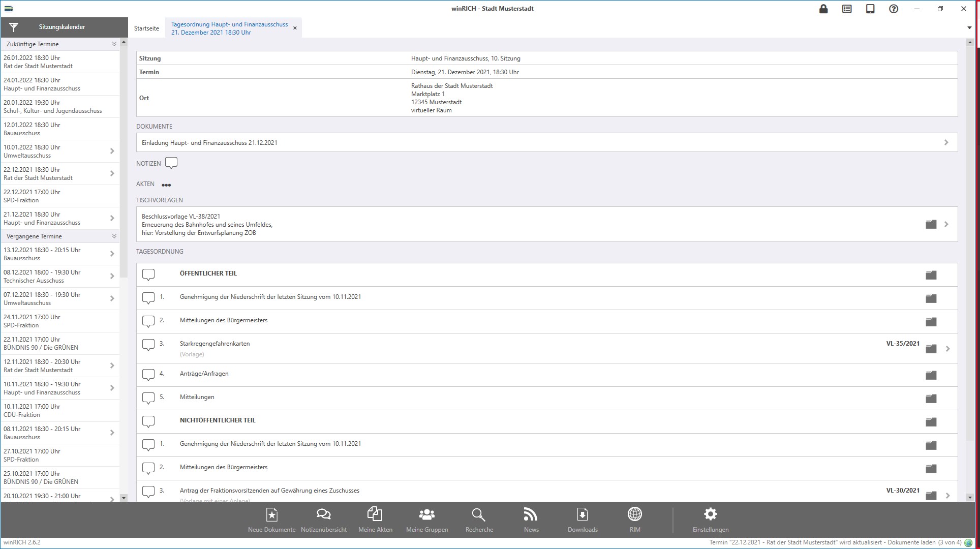This screenshot has height=549, width=980.
Task: Click folder icon for Mitteilungen des Bürgermeisters public item
Action: pos(931,322)
